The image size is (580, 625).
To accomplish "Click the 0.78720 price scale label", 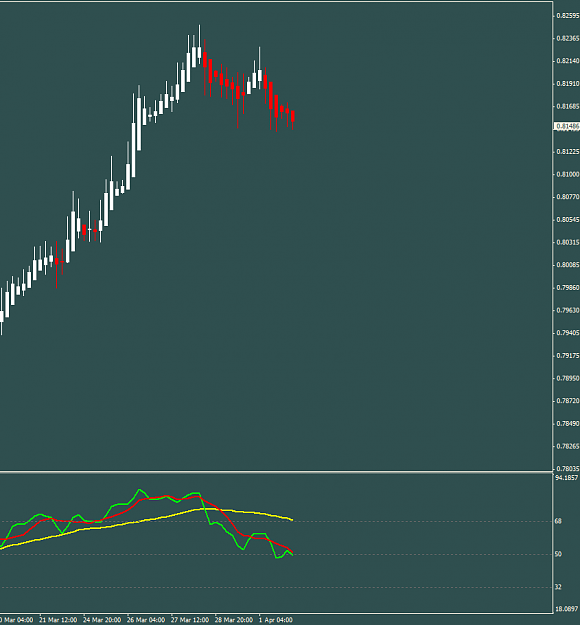I will pyautogui.click(x=568, y=401).
